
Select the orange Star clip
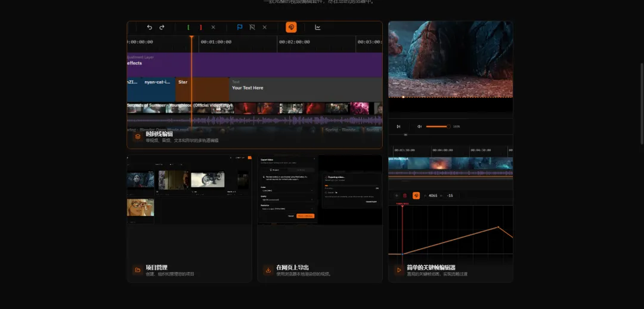[203, 89]
